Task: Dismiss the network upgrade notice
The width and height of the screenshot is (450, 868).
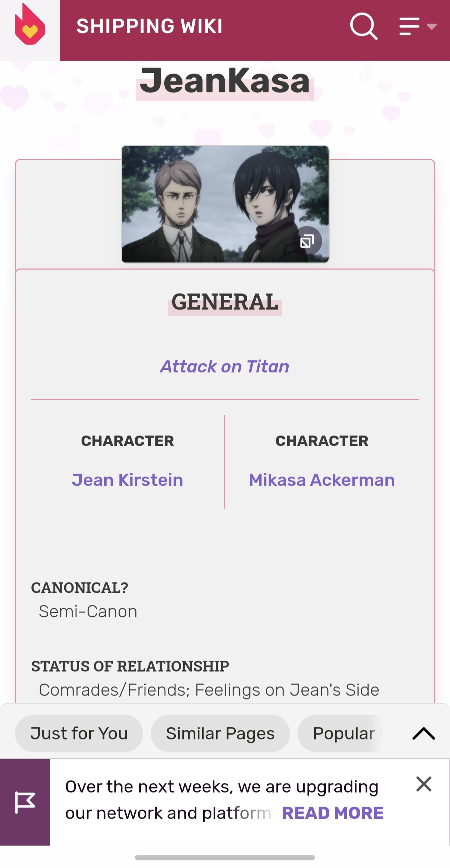Action: [424, 784]
